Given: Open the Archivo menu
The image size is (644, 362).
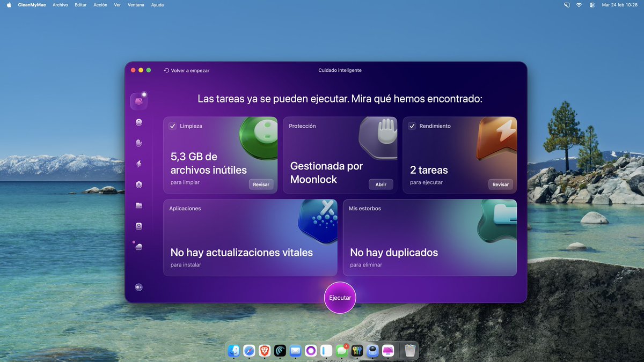Looking at the screenshot, I should (x=60, y=5).
